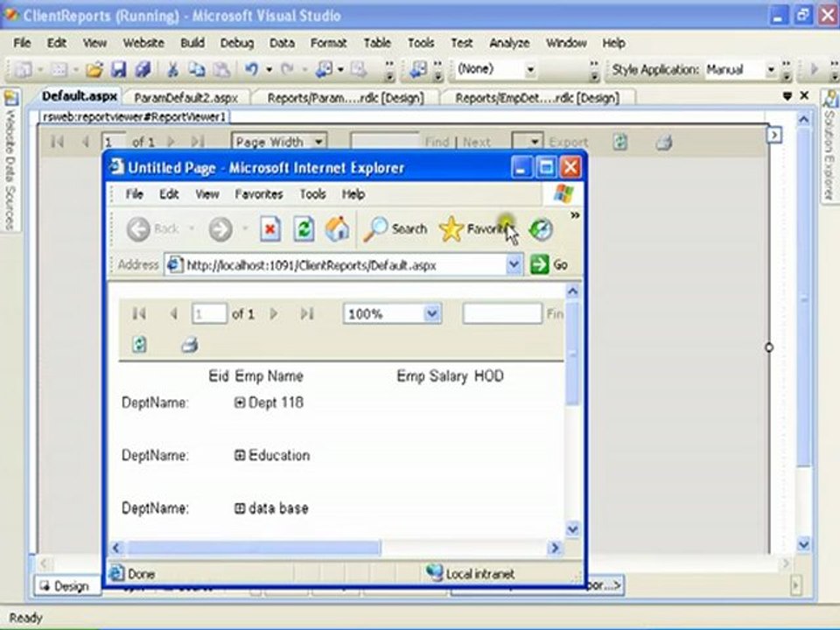Open the Analyze menu in Visual Studio
Viewport: 840px width, 630px height.
pyautogui.click(x=509, y=43)
